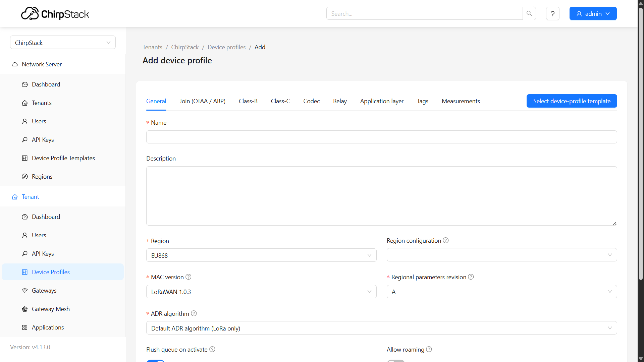The width and height of the screenshot is (644, 362).
Task: Click MAC version help tooltip icon
Action: pos(189,277)
